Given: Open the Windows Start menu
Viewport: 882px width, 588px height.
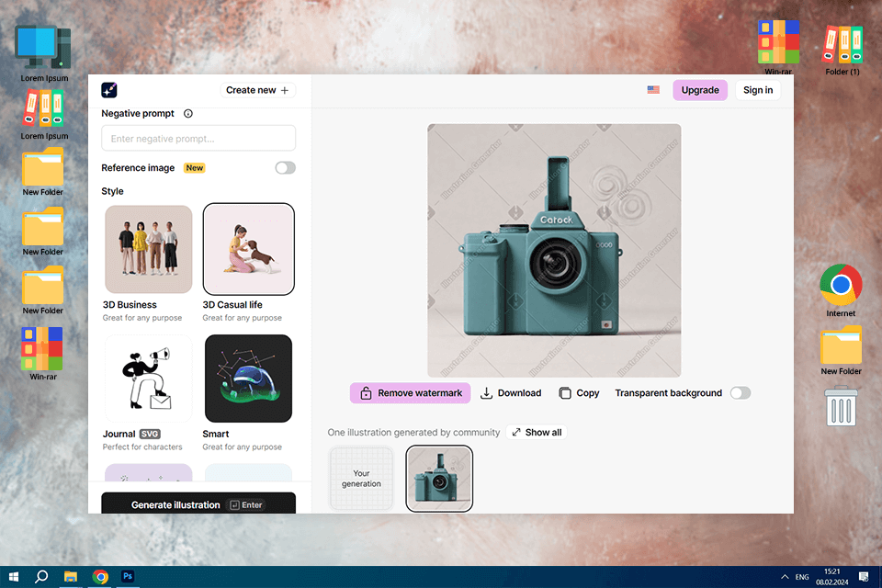Looking at the screenshot, I should pyautogui.click(x=14, y=577).
